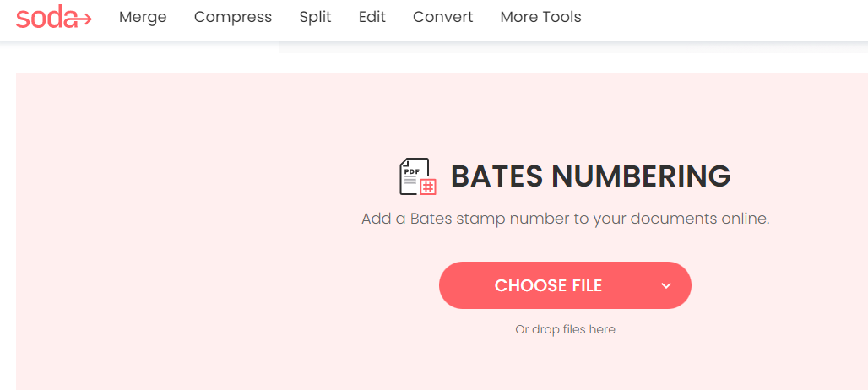
Task: Click the BATES NUMBERING heading
Action: coord(591,176)
